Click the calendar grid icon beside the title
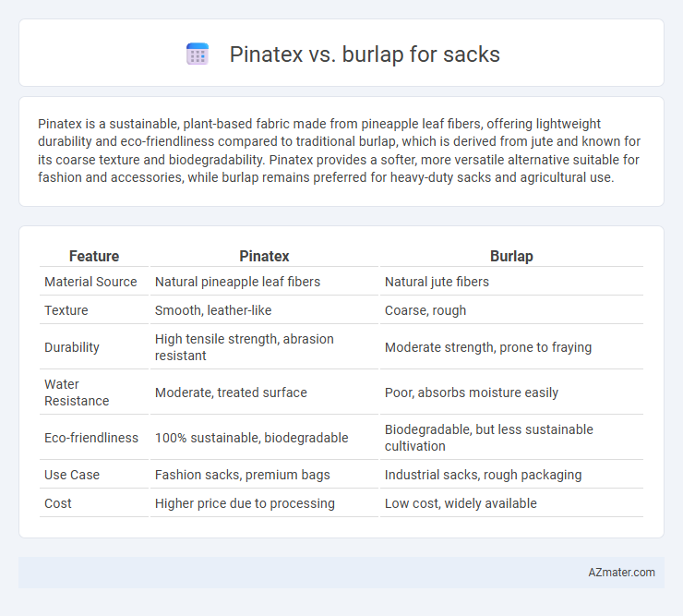Image resolution: width=683 pixels, height=616 pixels. point(198,54)
